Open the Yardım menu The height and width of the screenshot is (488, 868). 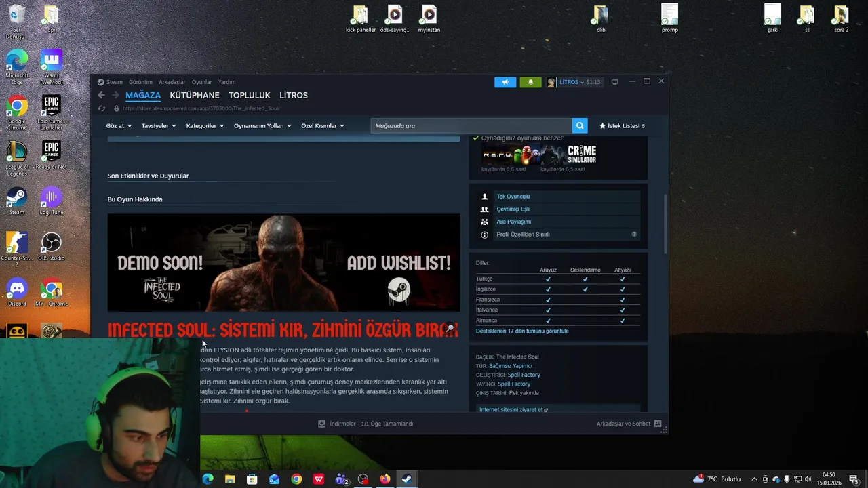click(226, 82)
